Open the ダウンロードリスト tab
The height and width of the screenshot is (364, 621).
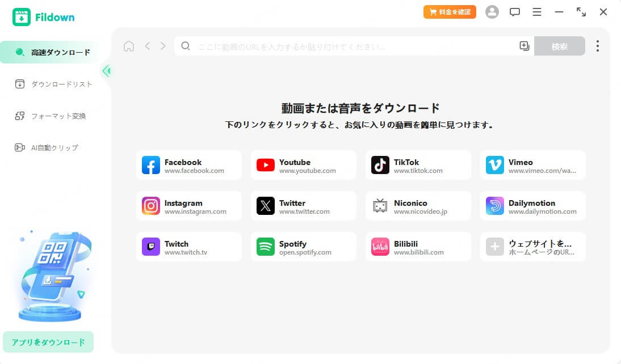coord(53,84)
